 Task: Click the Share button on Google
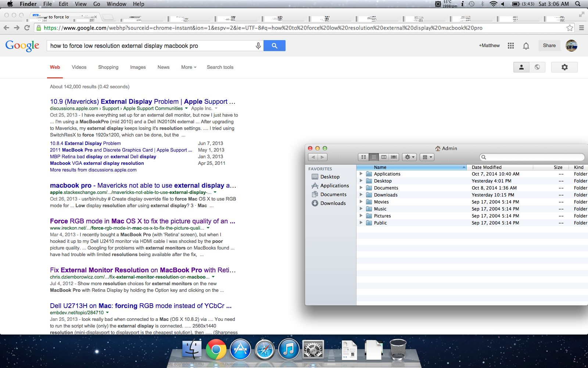(x=549, y=46)
